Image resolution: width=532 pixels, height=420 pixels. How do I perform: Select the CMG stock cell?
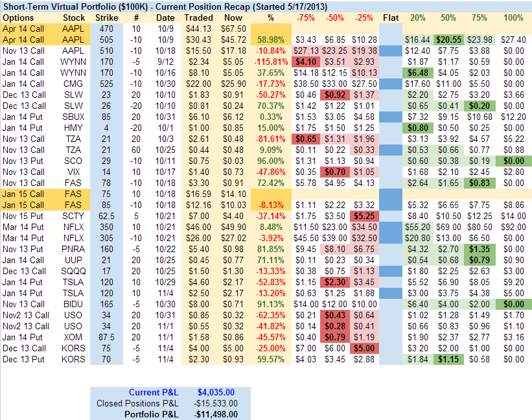coord(73,84)
